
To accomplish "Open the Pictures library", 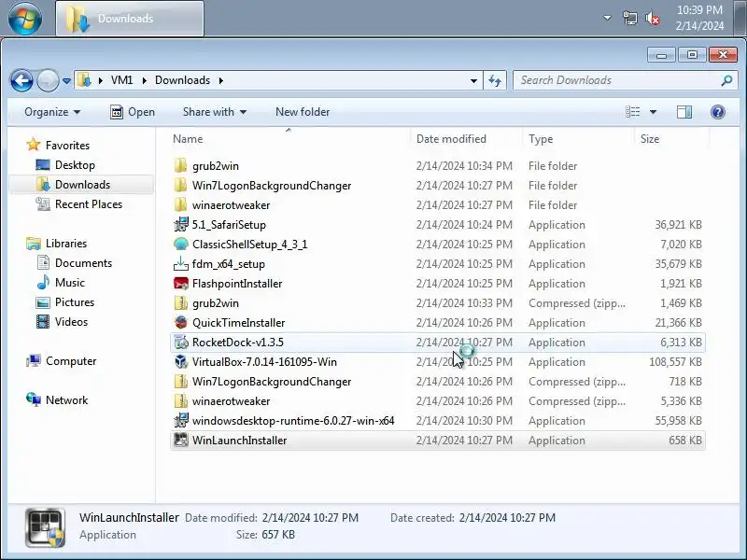I will coord(75,301).
